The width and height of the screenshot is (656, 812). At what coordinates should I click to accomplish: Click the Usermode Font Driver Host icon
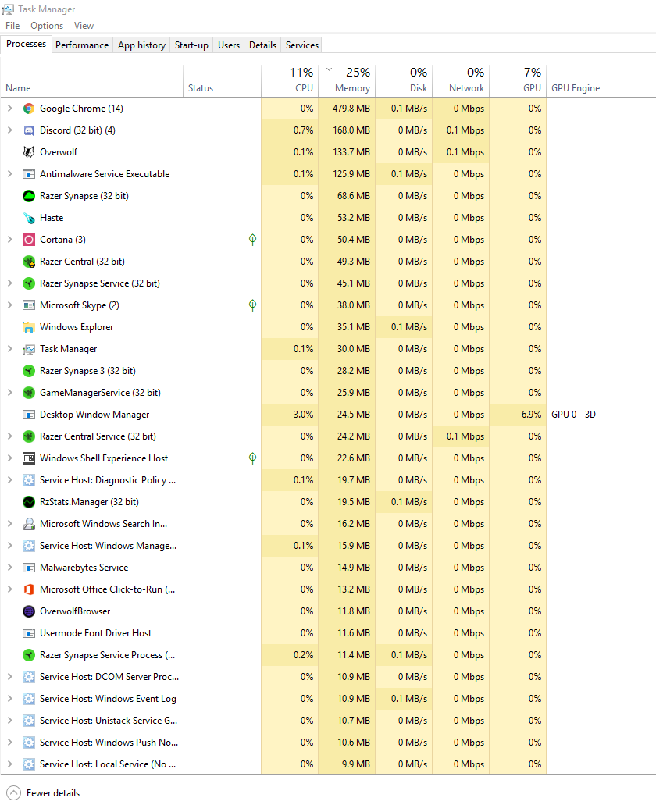(29, 633)
